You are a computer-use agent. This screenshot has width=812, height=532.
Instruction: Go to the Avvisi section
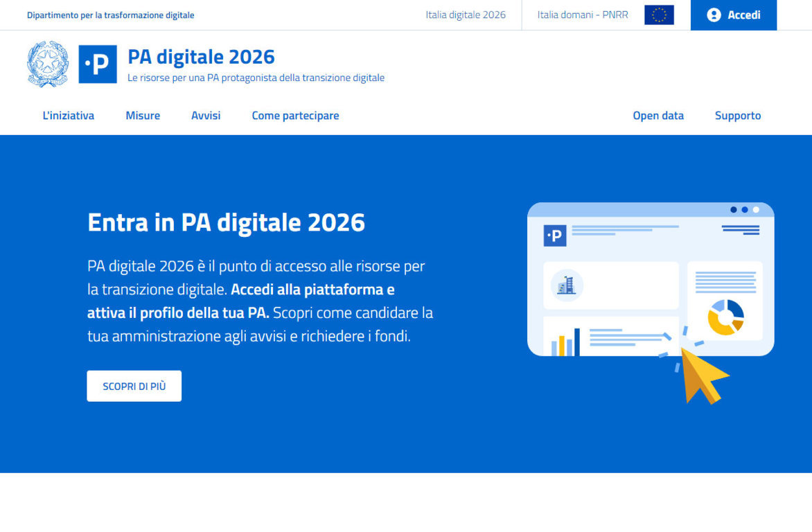pyautogui.click(x=206, y=116)
